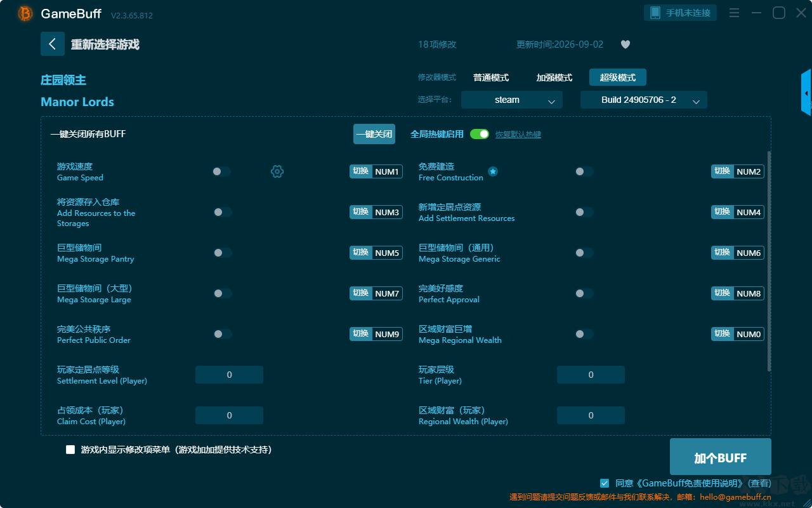The height and width of the screenshot is (508, 812).
Task: Click the Manor Lords game title
Action: [x=77, y=102]
